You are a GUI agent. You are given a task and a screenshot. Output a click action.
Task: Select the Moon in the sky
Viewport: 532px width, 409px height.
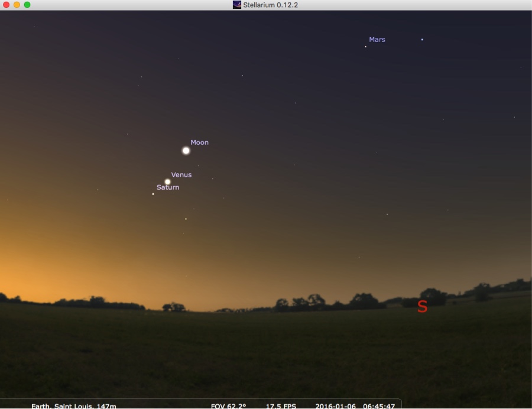point(186,151)
